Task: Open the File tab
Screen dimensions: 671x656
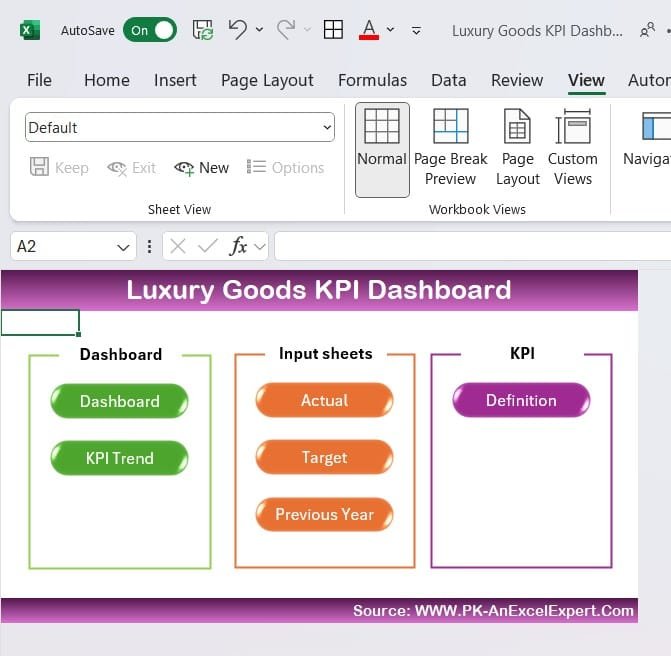Action: 39,80
